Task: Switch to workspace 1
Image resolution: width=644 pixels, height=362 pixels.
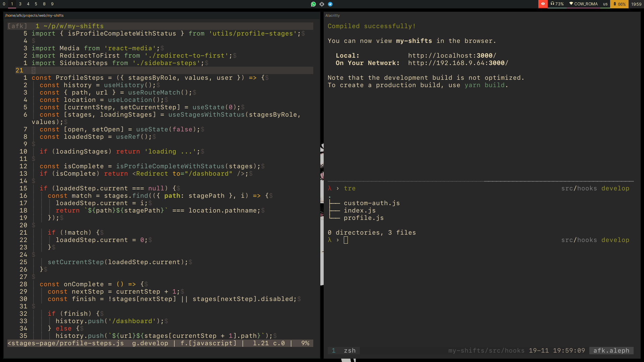Action: click(x=12, y=4)
